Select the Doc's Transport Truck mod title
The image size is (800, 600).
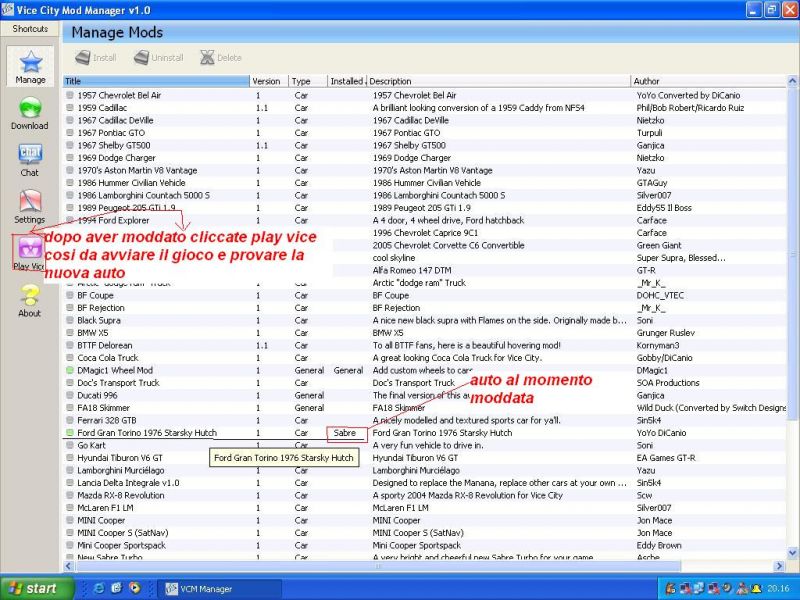tap(118, 383)
